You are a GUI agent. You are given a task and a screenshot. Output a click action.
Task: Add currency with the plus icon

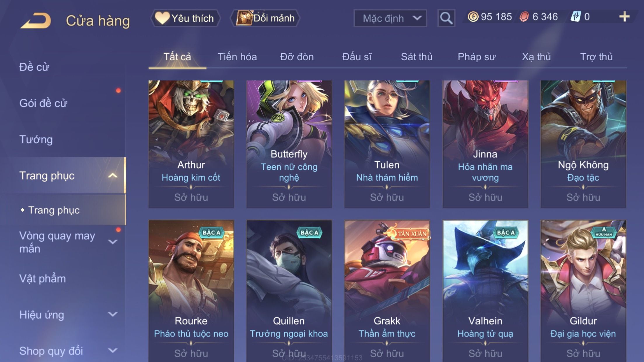point(624,17)
